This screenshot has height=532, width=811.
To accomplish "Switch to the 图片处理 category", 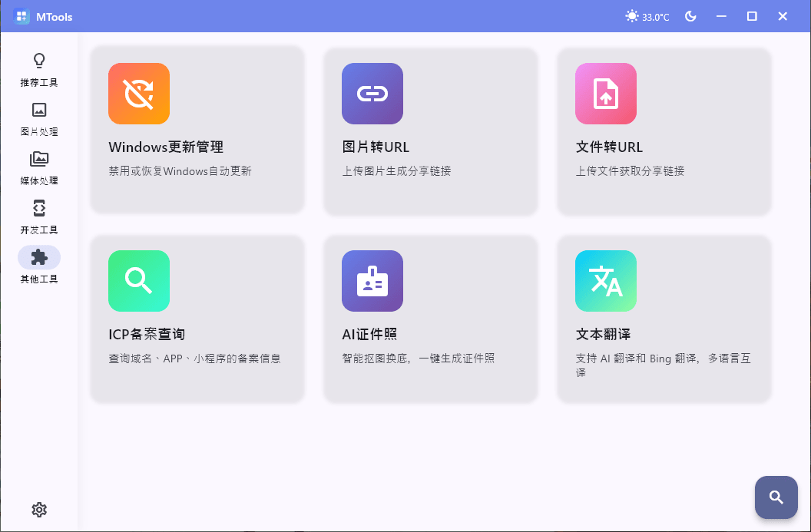I will click(x=39, y=118).
